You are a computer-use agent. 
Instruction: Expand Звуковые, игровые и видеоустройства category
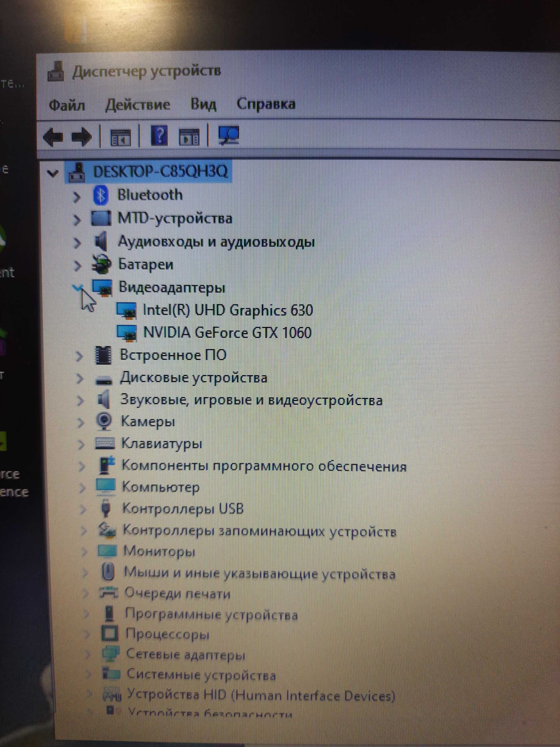(80, 401)
